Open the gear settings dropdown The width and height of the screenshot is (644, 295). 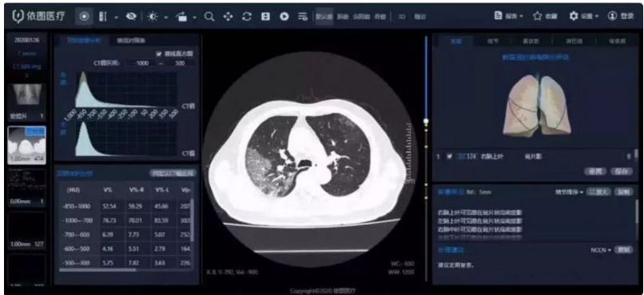[x=583, y=16]
